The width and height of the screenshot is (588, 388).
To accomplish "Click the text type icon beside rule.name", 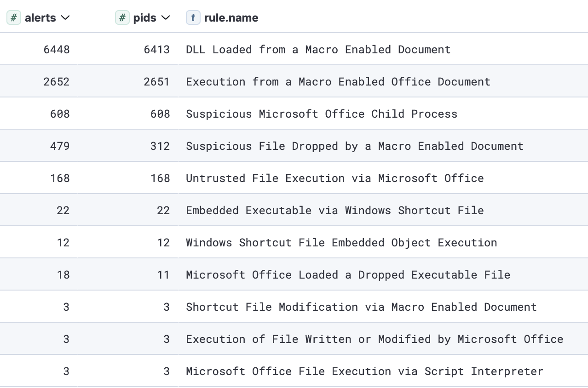I will point(193,18).
